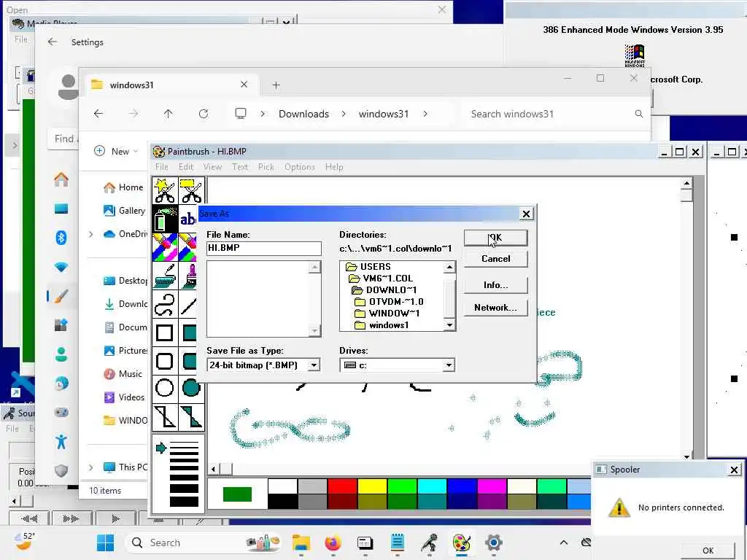Click Directories list scroll up arrow
Screen dimensions: 747x560
(449, 267)
